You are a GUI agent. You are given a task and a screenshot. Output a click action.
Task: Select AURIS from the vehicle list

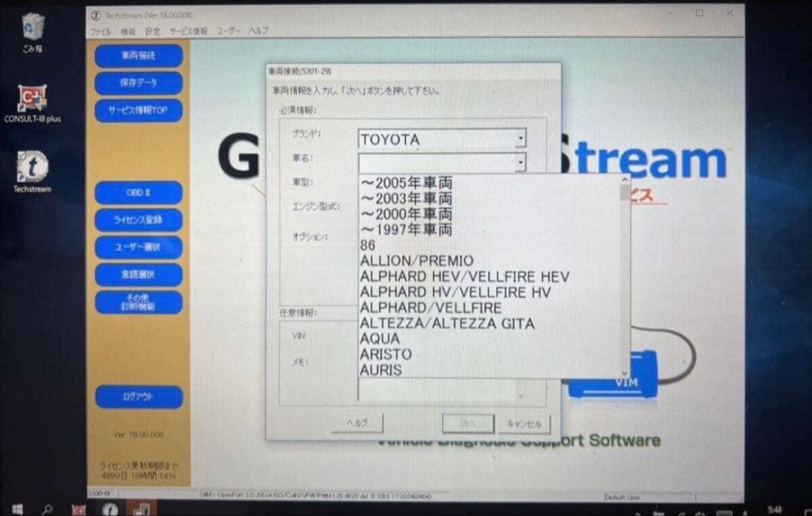click(x=380, y=370)
